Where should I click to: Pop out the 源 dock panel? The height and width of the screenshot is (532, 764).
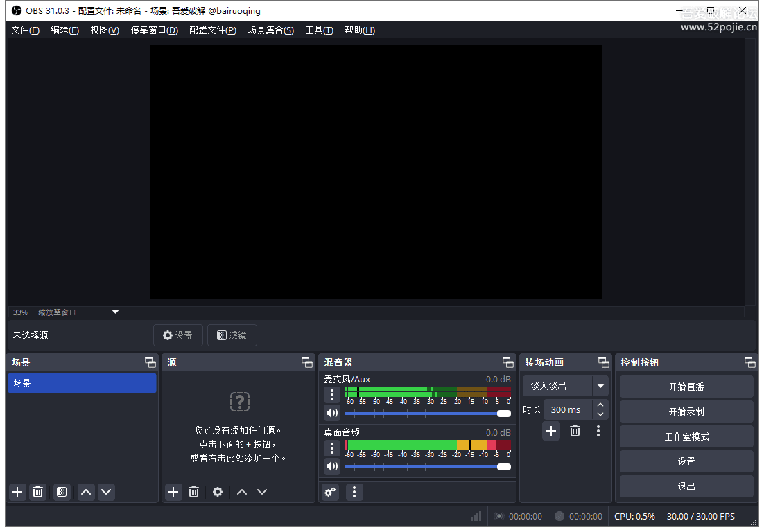307,362
